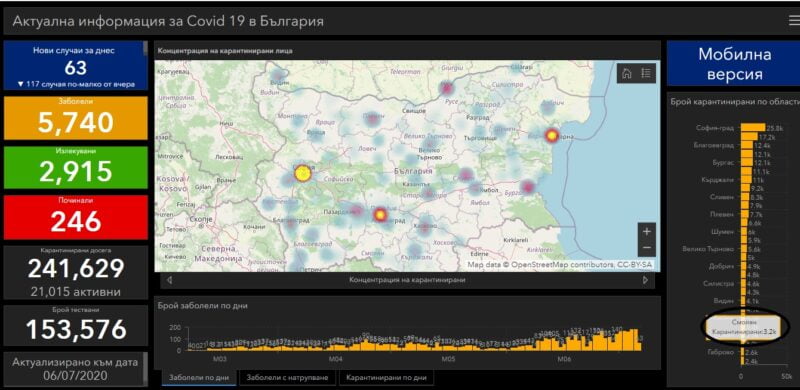Open the Мобилна версия button
The height and width of the screenshot is (390, 800).
click(734, 63)
